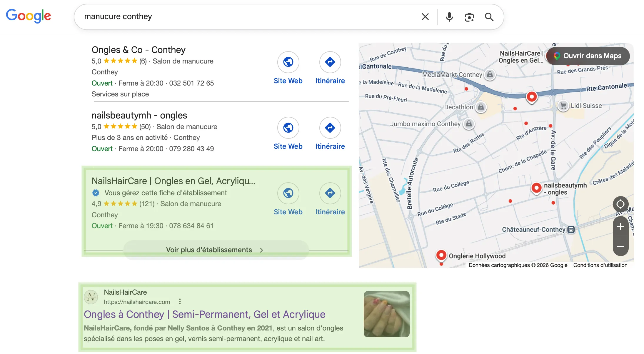This screenshot has width=644, height=354.
Task: Open the three-dot menu beside nailshaircare.com
Action: pos(180,301)
